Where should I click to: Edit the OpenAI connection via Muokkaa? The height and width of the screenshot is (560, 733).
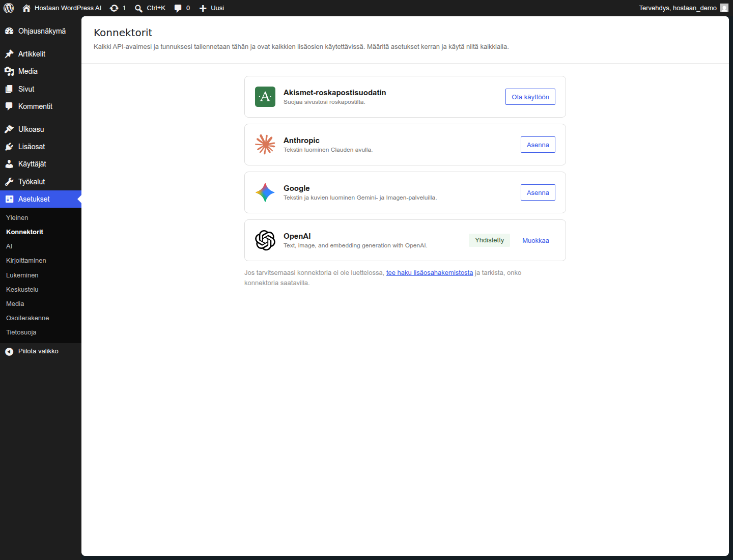tap(535, 240)
